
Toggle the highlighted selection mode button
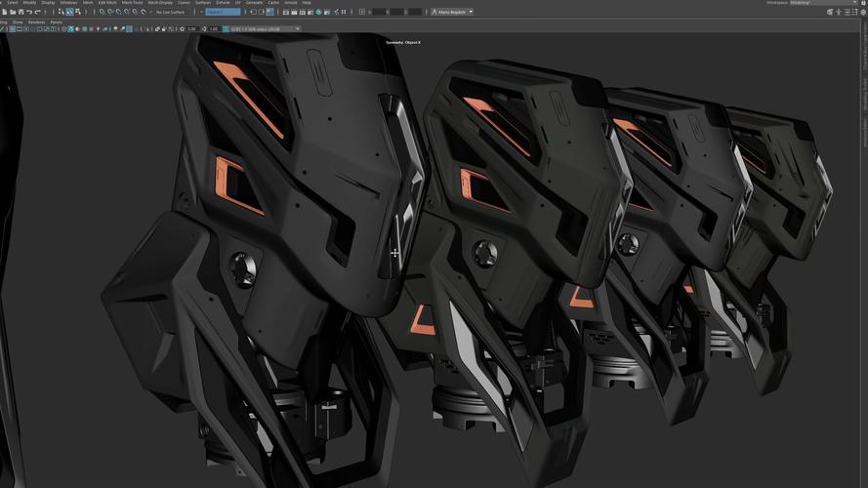pyautogui.click(x=68, y=12)
